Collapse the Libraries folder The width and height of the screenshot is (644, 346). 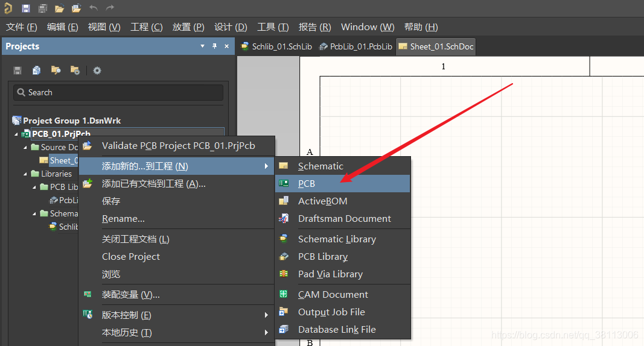tap(25, 174)
